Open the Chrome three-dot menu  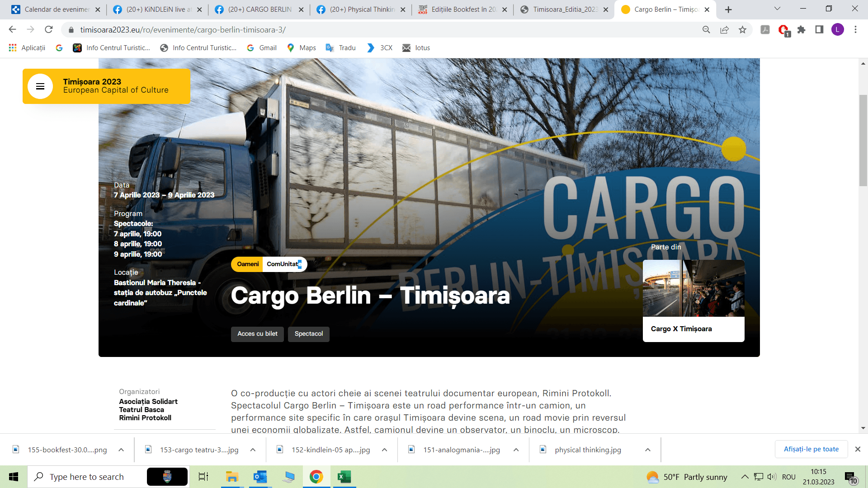point(855,30)
